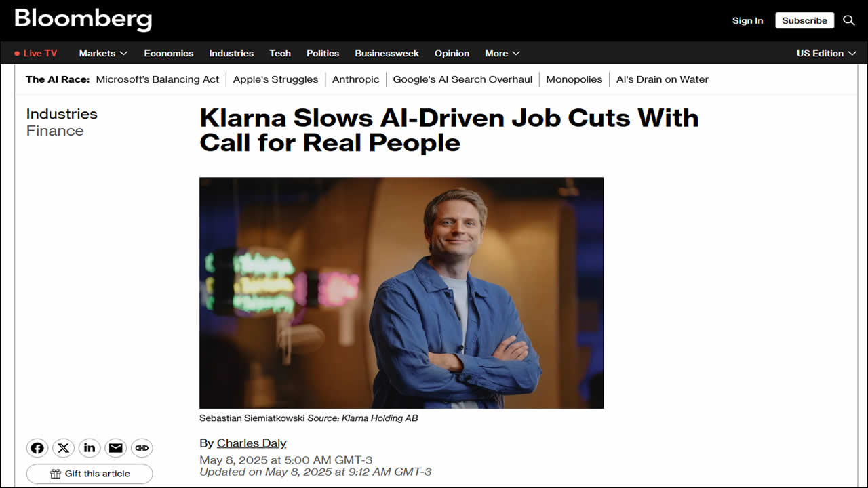Image resolution: width=868 pixels, height=488 pixels.
Task: Open the US Edition selector
Action: tap(825, 53)
